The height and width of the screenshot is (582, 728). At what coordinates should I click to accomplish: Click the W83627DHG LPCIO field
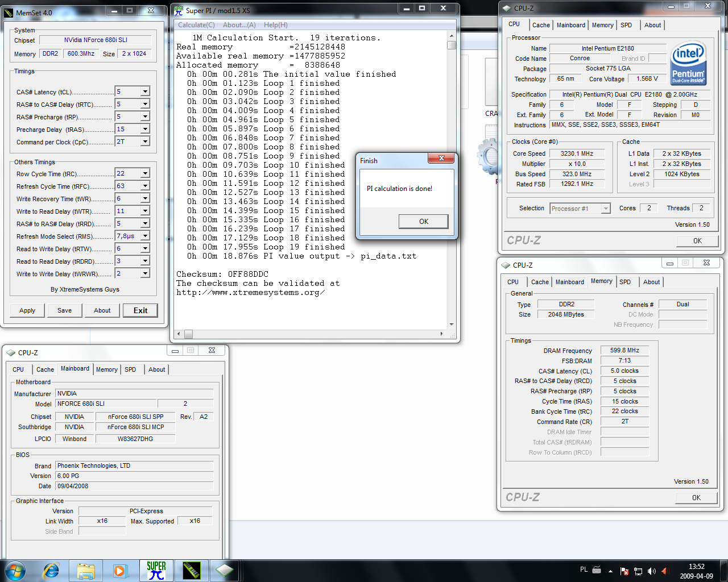pyautogui.click(x=135, y=439)
